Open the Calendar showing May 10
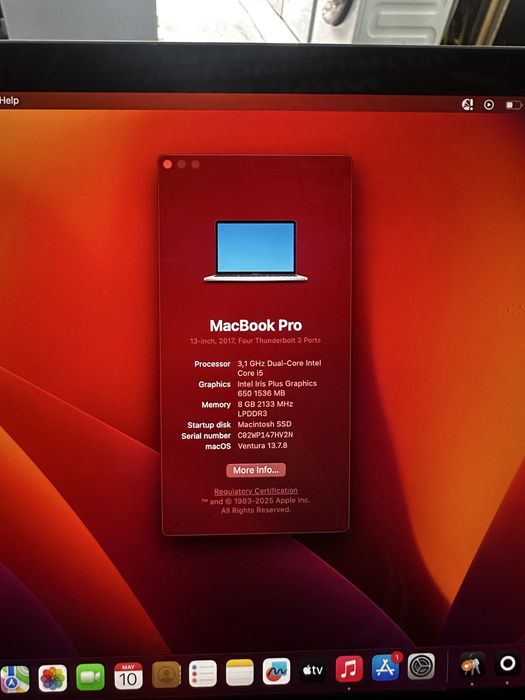This screenshot has width=525, height=700. pyautogui.click(x=128, y=675)
